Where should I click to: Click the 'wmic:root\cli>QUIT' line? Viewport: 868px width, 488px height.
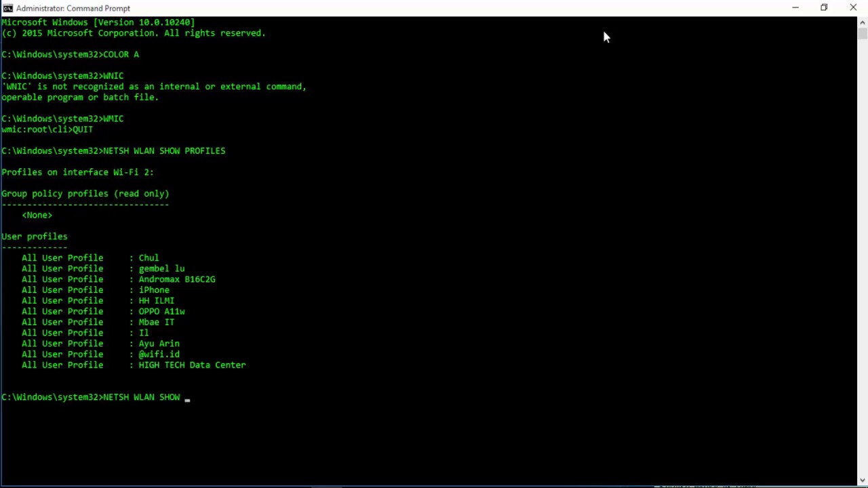point(47,129)
